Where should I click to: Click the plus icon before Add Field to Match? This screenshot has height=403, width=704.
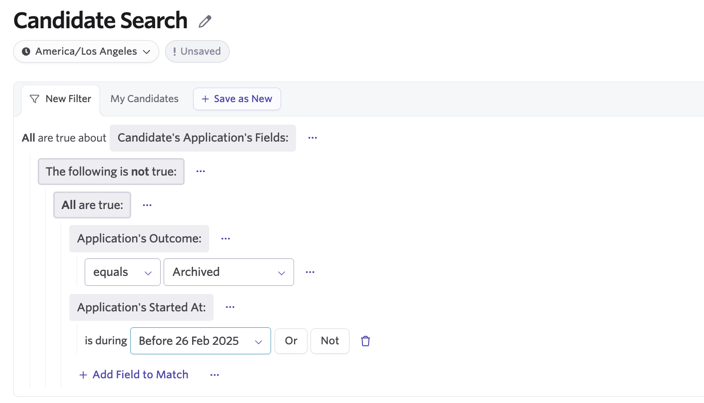pos(83,375)
